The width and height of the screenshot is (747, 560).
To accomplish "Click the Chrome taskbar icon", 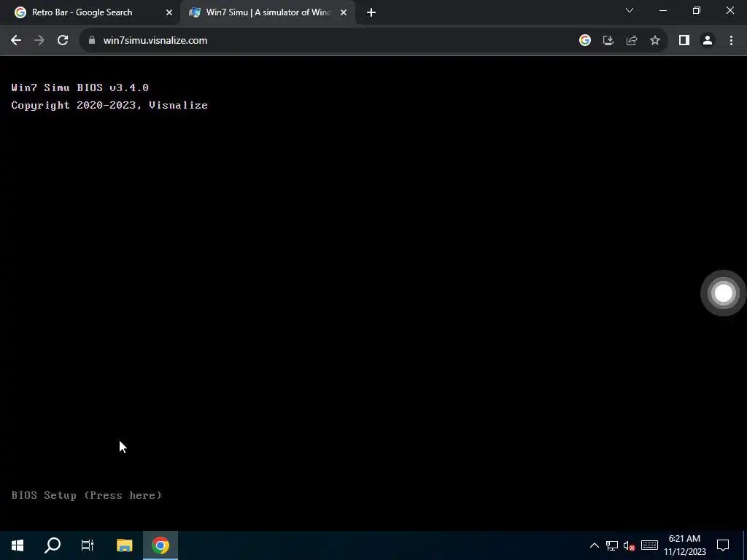I will [160, 545].
